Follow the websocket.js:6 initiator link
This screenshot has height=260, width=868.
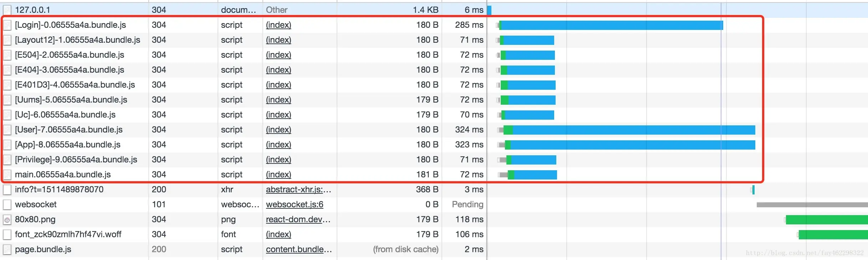[x=295, y=204]
